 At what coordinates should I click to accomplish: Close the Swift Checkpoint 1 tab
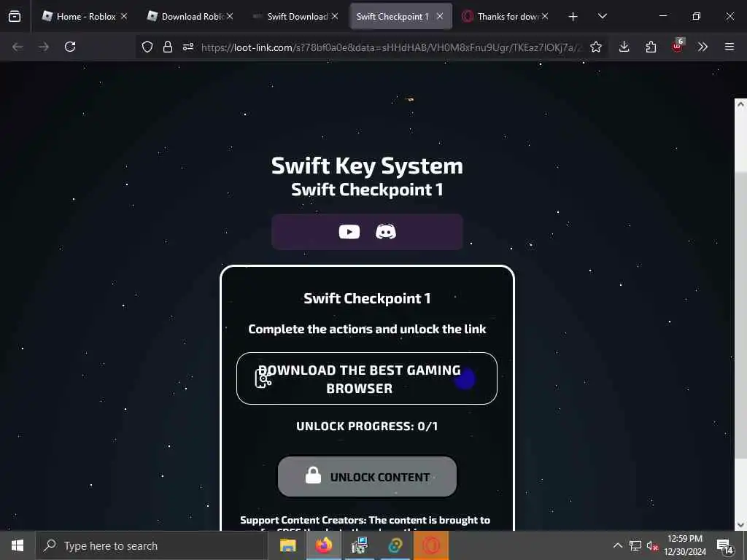coord(440,16)
